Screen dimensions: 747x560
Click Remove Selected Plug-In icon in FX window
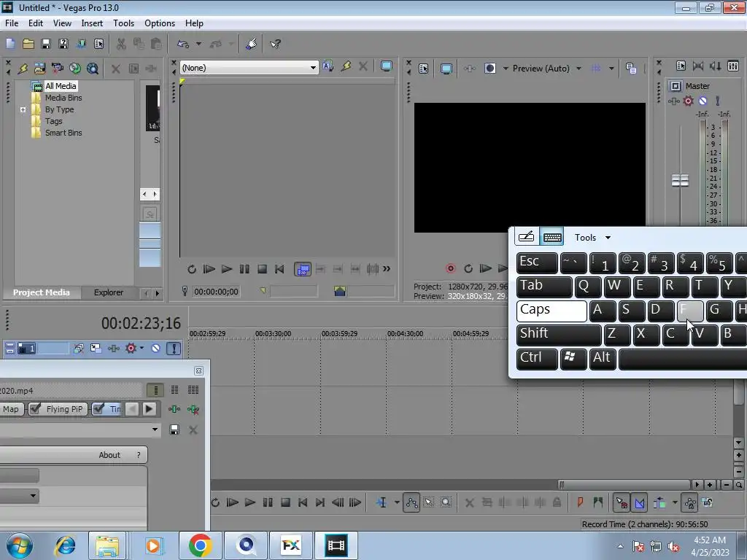point(193,409)
